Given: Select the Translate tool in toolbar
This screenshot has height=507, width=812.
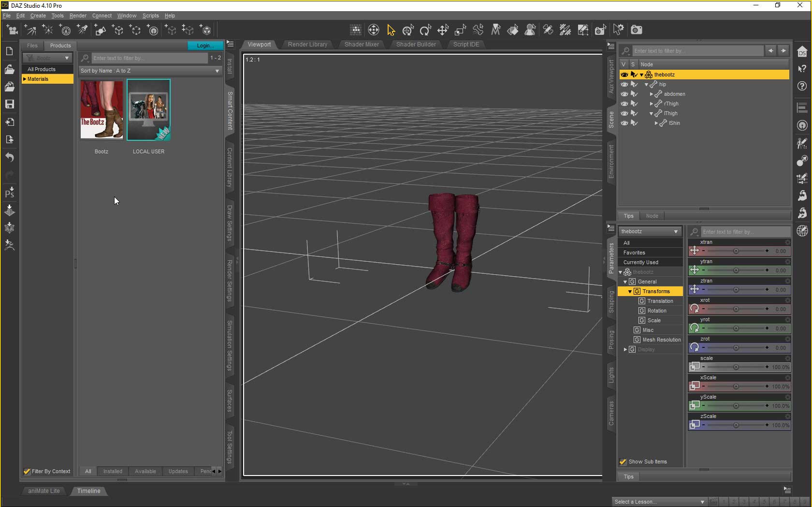Looking at the screenshot, I should [443, 30].
